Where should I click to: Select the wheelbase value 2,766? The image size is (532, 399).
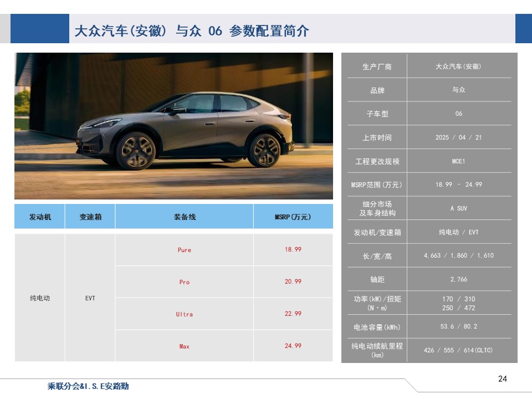click(459, 279)
